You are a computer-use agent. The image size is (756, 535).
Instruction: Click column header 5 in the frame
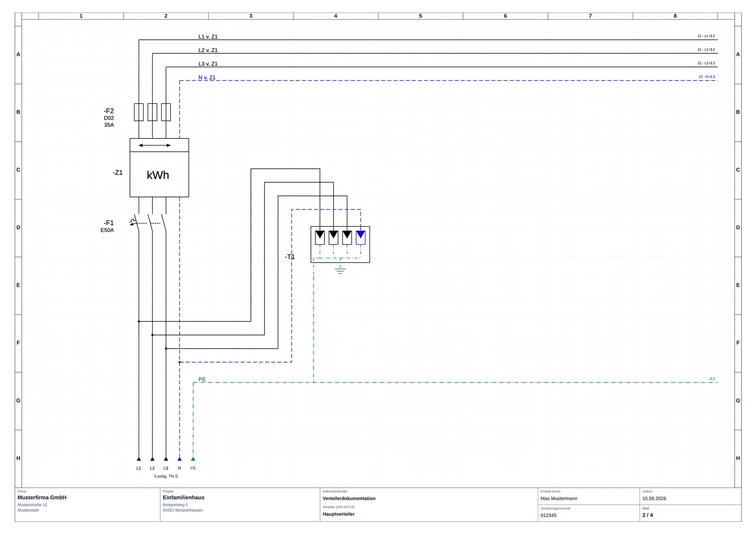tap(420, 16)
